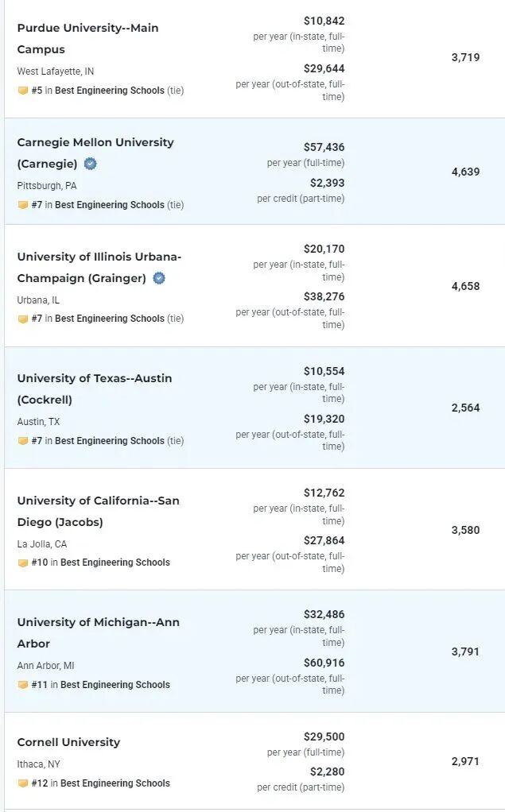Open Purdue University--Main Campus profile

[x=87, y=39]
